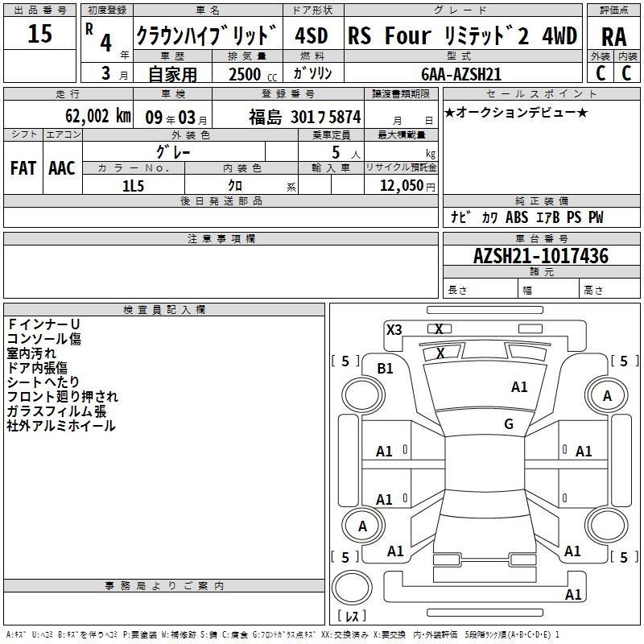644x644 pixels.
Task: Click the color number 1L5 field
Action: point(133,186)
